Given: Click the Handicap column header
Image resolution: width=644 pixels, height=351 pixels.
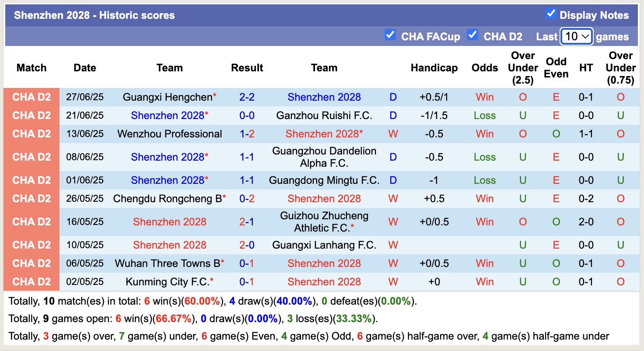Looking at the screenshot, I should (x=434, y=68).
